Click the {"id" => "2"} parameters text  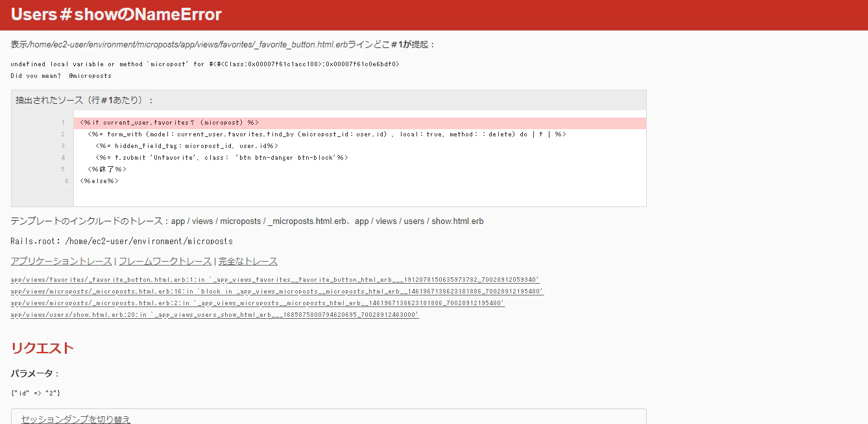[36, 393]
